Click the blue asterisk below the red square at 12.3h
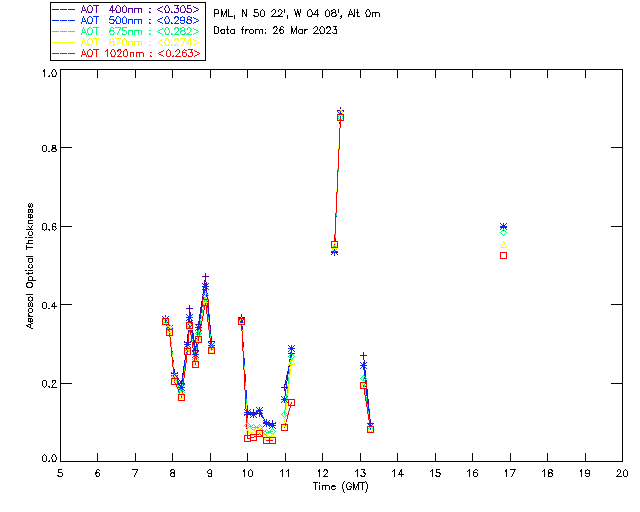Viewport: 640px width, 512px height. [x=335, y=252]
